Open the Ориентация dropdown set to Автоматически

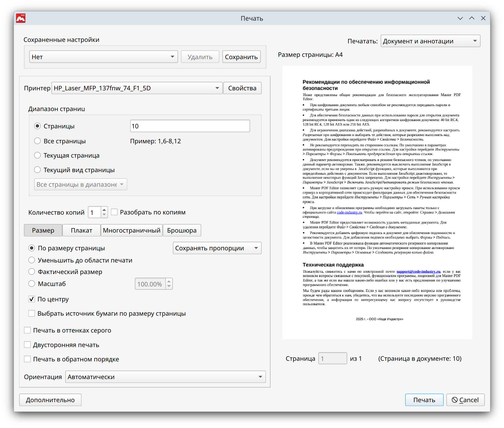coord(165,377)
